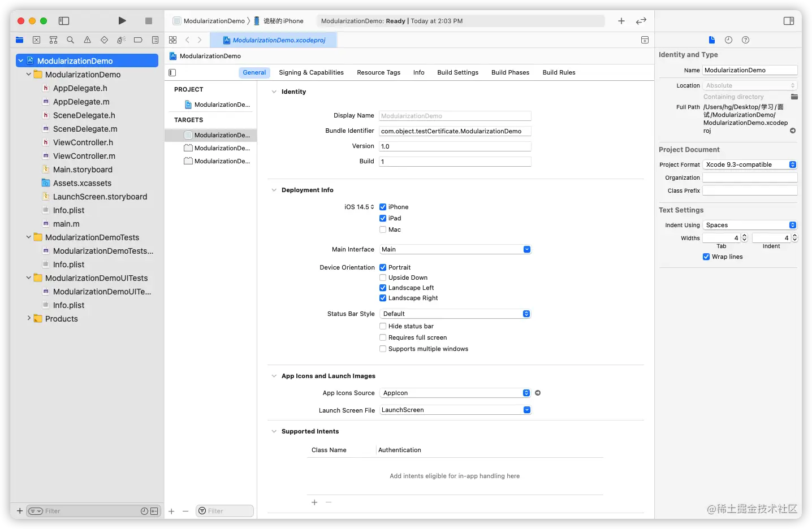This screenshot has height=529, width=812.
Task: Show recent files filter in navigator
Action: tap(144, 511)
